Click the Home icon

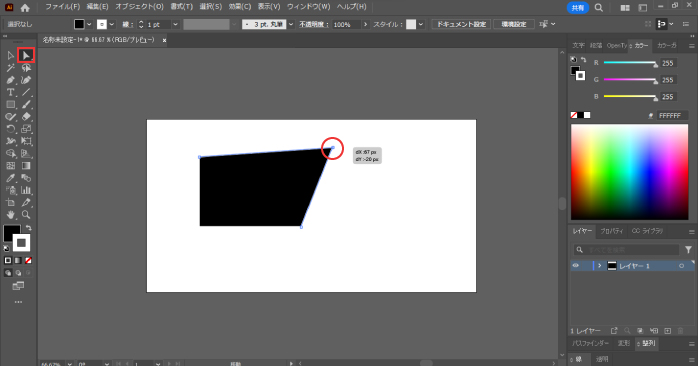click(x=25, y=8)
